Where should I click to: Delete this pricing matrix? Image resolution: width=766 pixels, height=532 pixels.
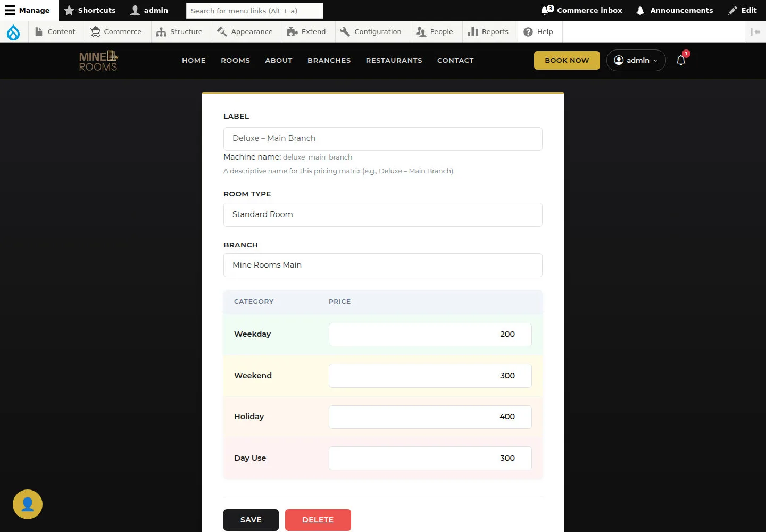click(x=318, y=520)
